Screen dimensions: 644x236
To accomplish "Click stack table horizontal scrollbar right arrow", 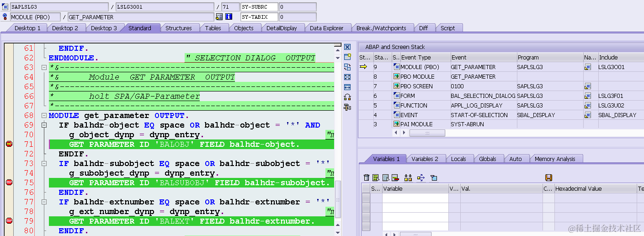I will pyautogui.click(x=403, y=133).
